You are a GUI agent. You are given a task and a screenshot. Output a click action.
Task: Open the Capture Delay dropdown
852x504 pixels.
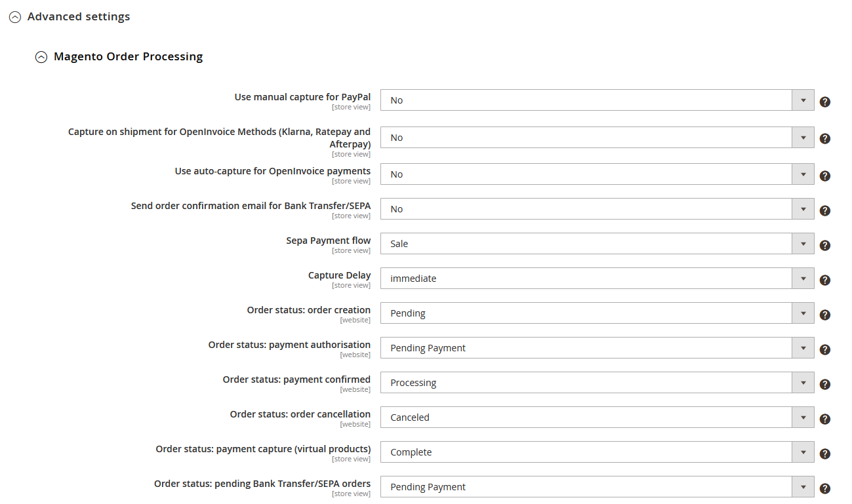(802, 278)
